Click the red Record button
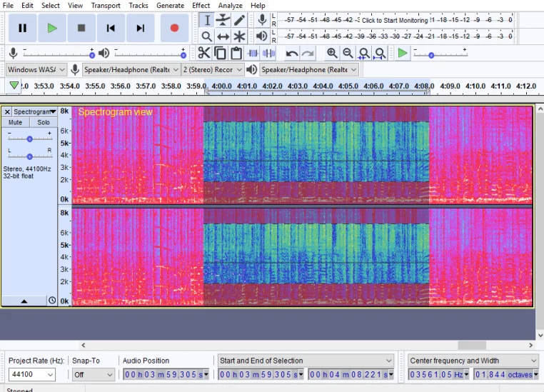The width and height of the screenshot is (544, 392). point(174,28)
